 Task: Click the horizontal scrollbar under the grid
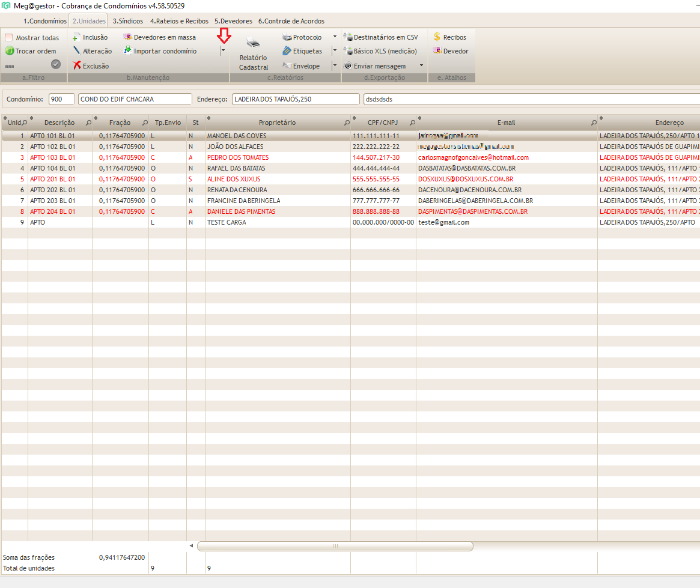pyautogui.click(x=335, y=546)
